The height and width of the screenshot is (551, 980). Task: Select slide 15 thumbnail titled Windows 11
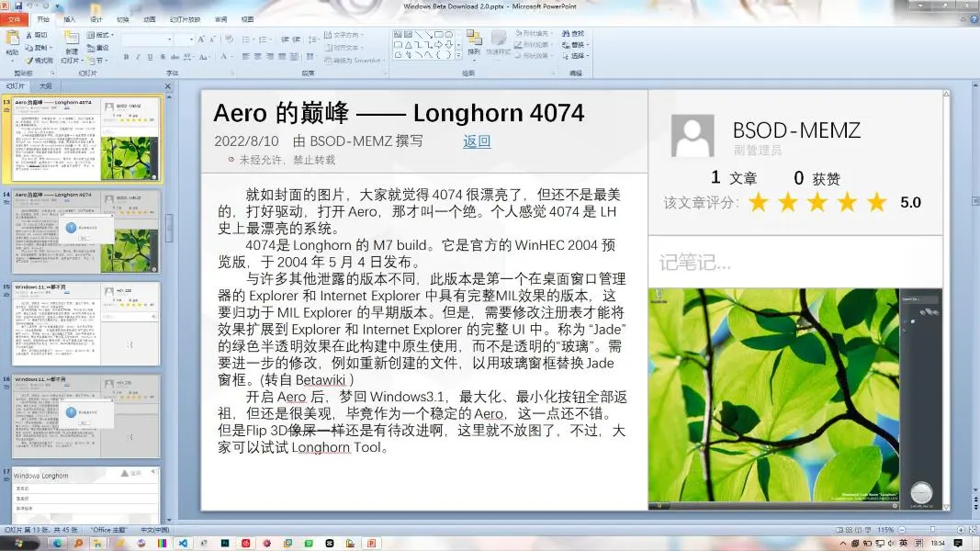pyautogui.click(x=86, y=323)
